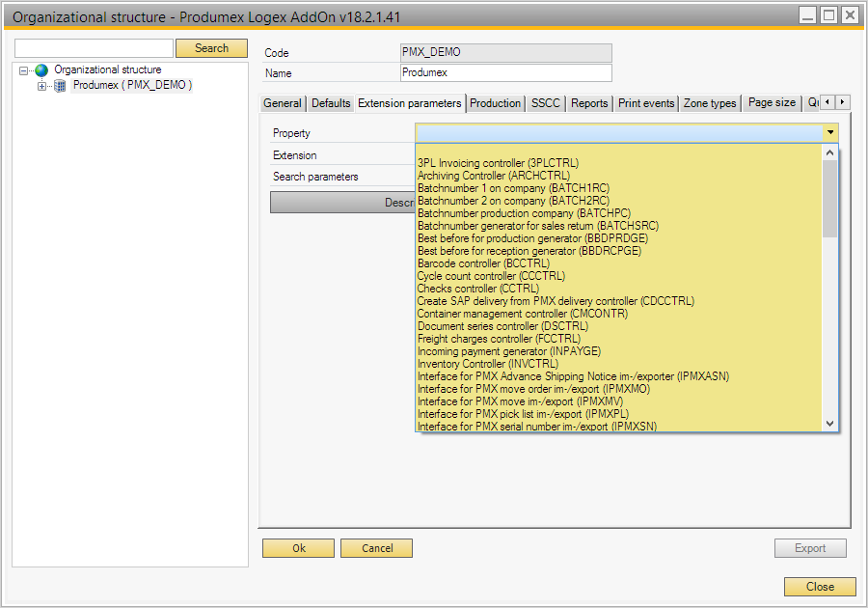Collapse the Organizational structure tree root
This screenshot has height=608, width=868.
[24, 70]
